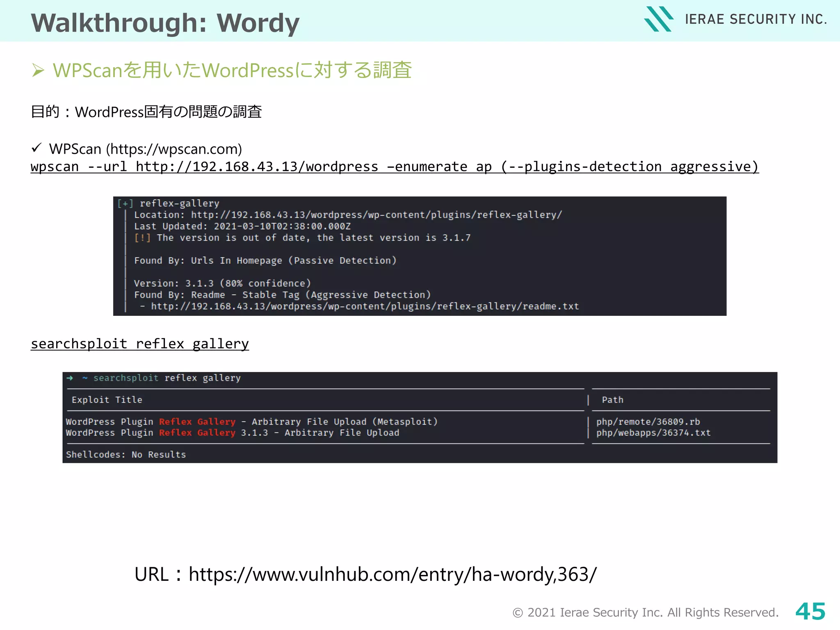Select the plugin Location URL line
Image resolution: width=840 pixels, height=630 pixels.
tap(348, 215)
